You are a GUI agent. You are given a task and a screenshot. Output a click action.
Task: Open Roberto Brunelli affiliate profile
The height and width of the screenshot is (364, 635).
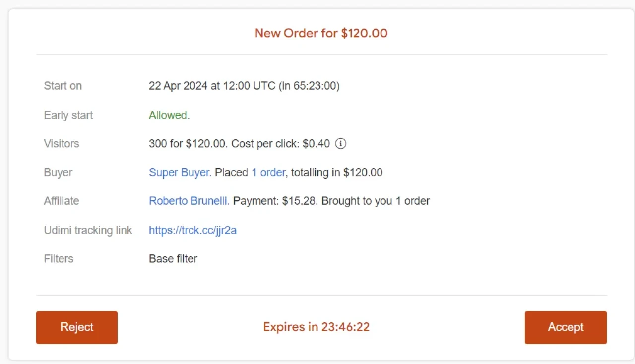[x=189, y=201]
